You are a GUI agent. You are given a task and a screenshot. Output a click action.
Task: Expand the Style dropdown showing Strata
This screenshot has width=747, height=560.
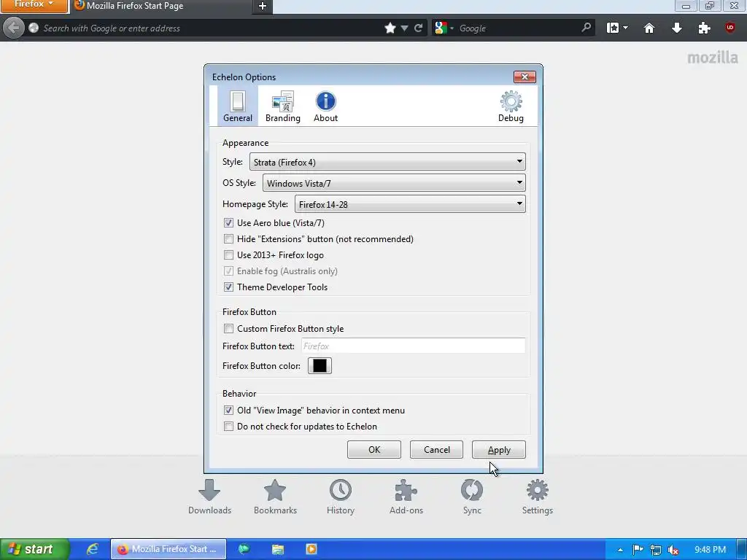coord(387,162)
